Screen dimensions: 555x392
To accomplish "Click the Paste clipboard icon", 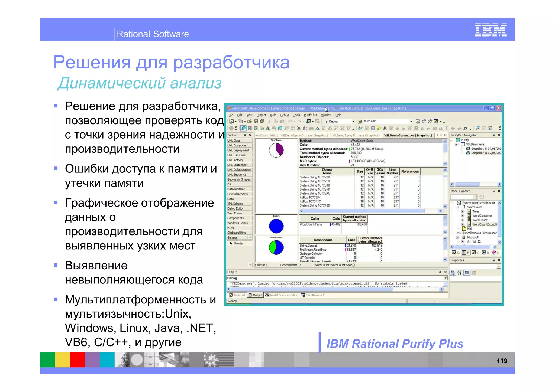I will tap(282, 122).
